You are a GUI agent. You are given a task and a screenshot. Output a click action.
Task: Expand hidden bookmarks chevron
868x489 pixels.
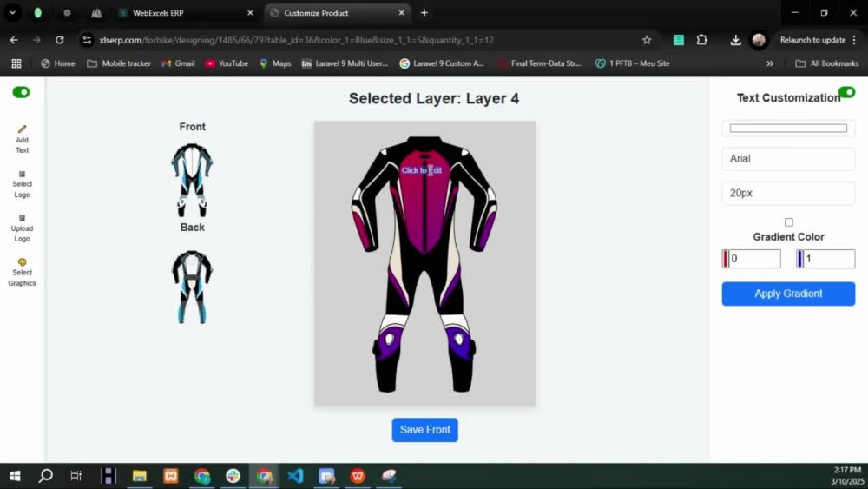click(x=769, y=63)
